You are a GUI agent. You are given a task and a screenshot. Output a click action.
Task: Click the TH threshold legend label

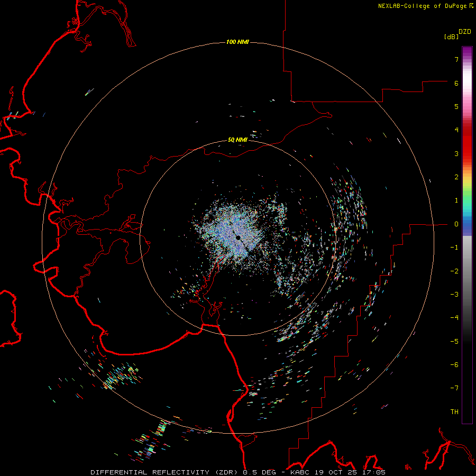[454, 412]
